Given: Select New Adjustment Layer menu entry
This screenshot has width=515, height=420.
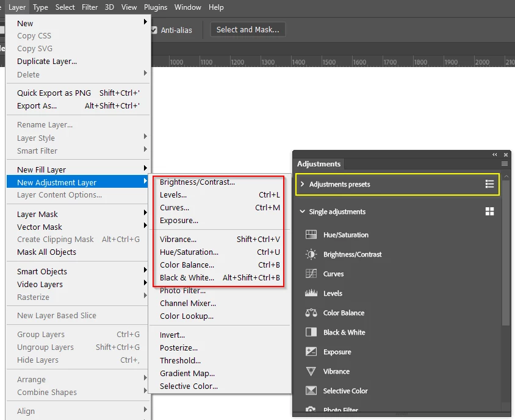Looking at the screenshot, I should (78, 182).
